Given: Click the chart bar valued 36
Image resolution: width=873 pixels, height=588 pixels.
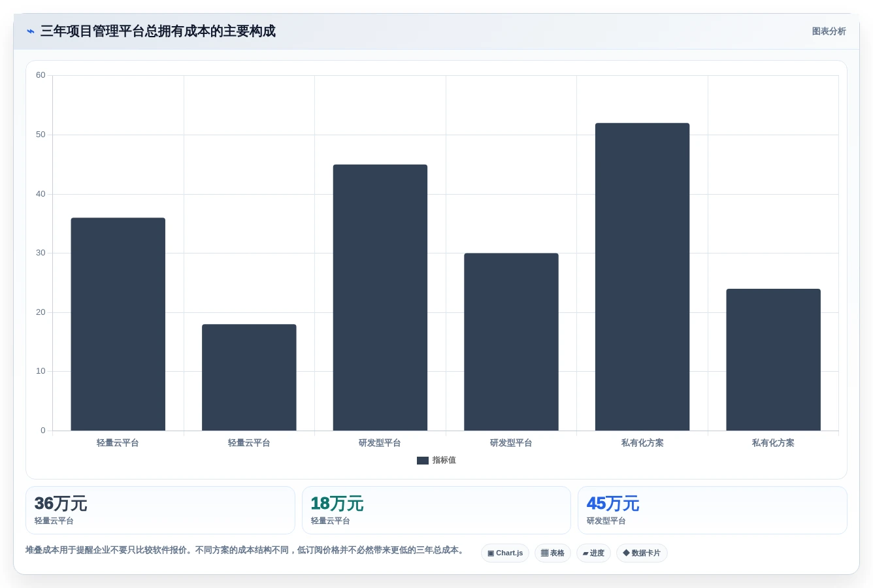Looking at the screenshot, I should [118, 324].
